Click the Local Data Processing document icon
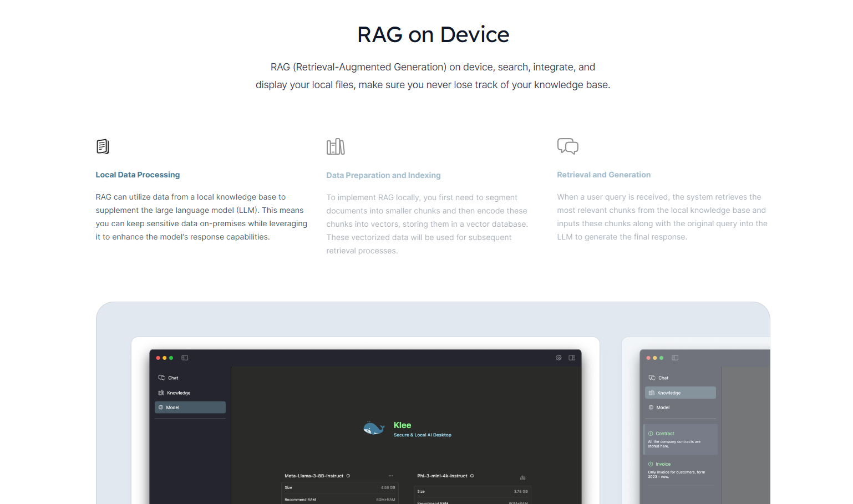853x504 pixels. tap(103, 146)
